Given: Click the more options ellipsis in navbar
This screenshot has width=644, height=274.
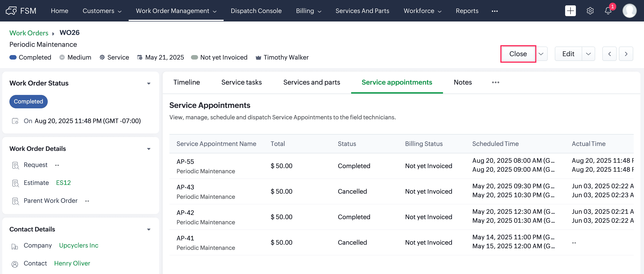Looking at the screenshot, I should click(x=495, y=11).
